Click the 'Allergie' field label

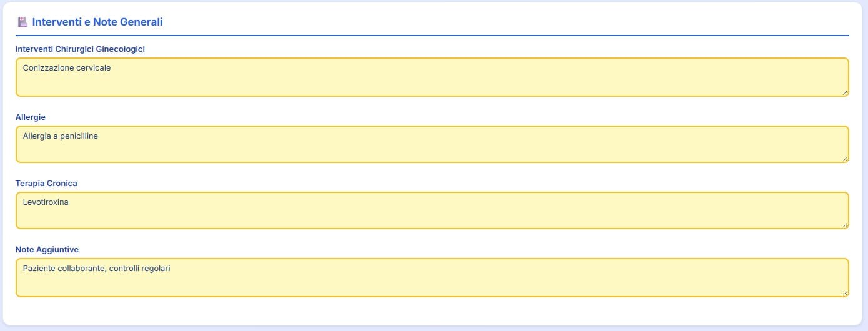[x=31, y=117]
